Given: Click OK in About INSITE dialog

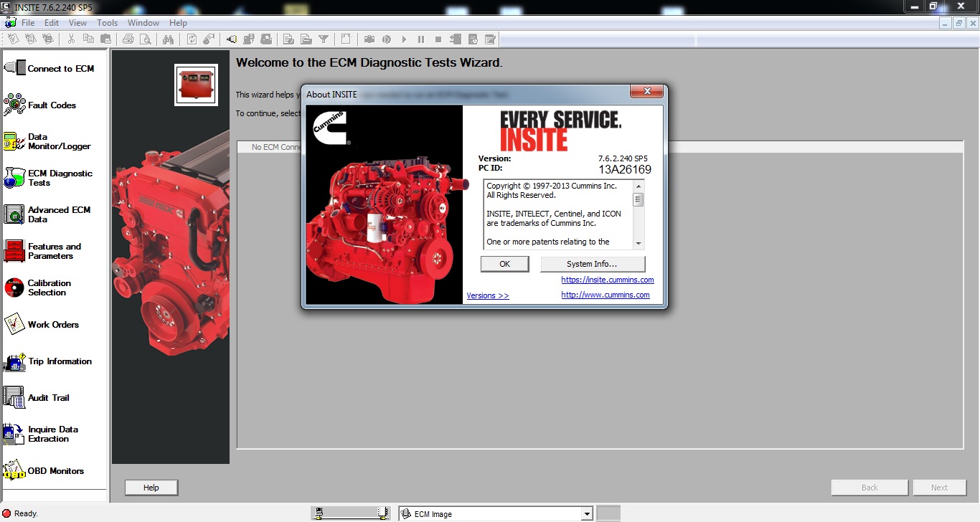Looking at the screenshot, I should tap(505, 264).
